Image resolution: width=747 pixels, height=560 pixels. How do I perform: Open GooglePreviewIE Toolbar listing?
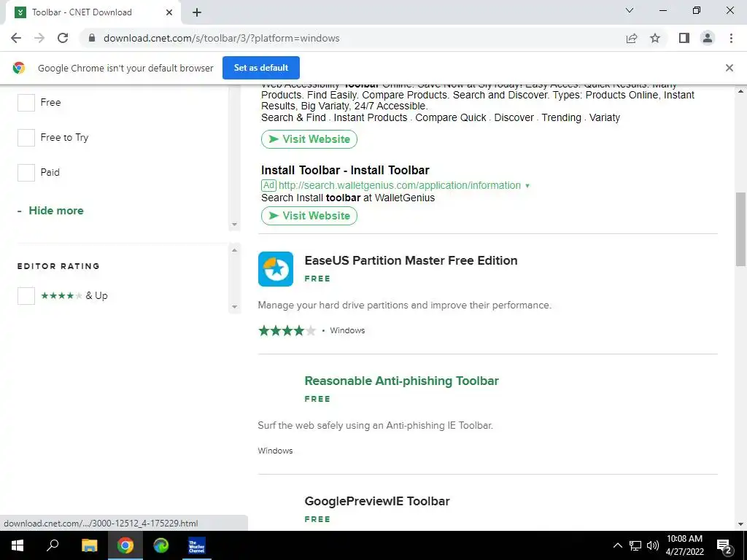coord(377,501)
